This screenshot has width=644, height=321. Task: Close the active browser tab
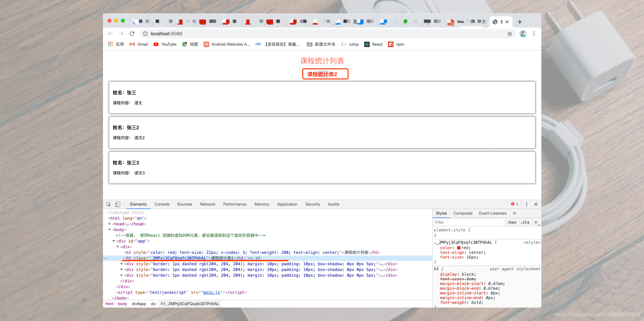[x=507, y=22]
